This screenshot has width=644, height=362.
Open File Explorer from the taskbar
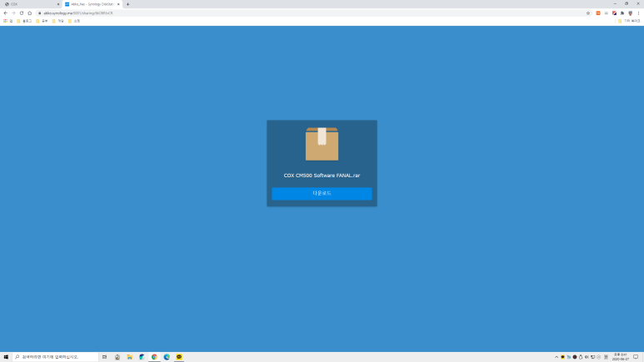coord(129,357)
